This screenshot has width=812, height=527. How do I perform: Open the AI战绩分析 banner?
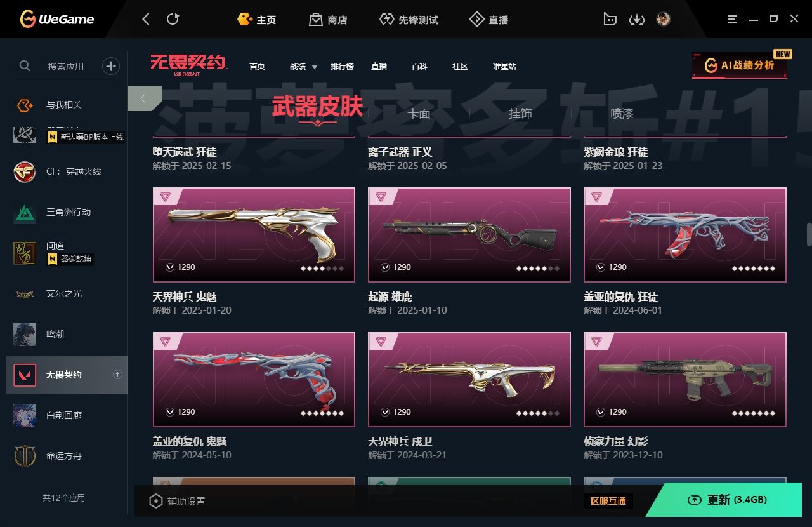click(740, 65)
